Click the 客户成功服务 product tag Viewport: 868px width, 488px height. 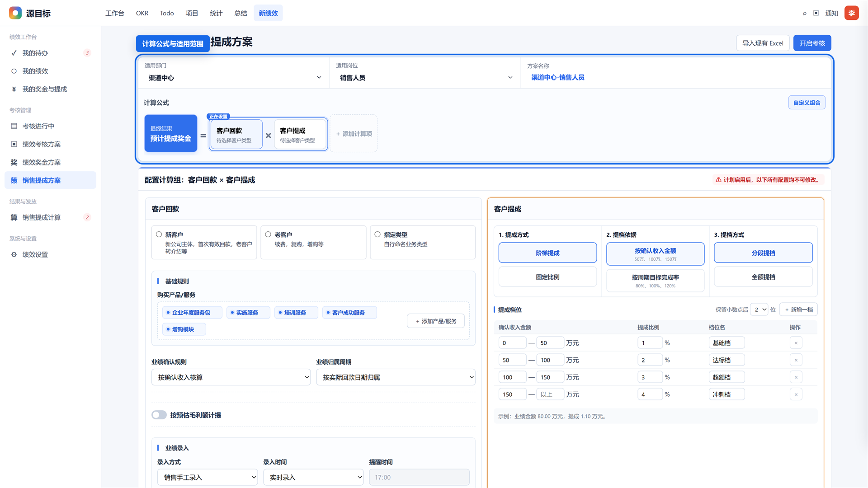(x=349, y=313)
